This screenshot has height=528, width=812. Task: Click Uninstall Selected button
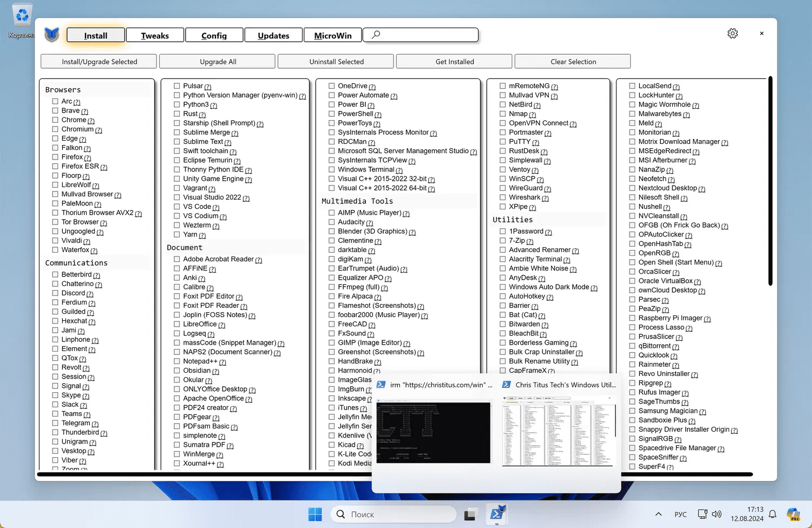(336, 62)
